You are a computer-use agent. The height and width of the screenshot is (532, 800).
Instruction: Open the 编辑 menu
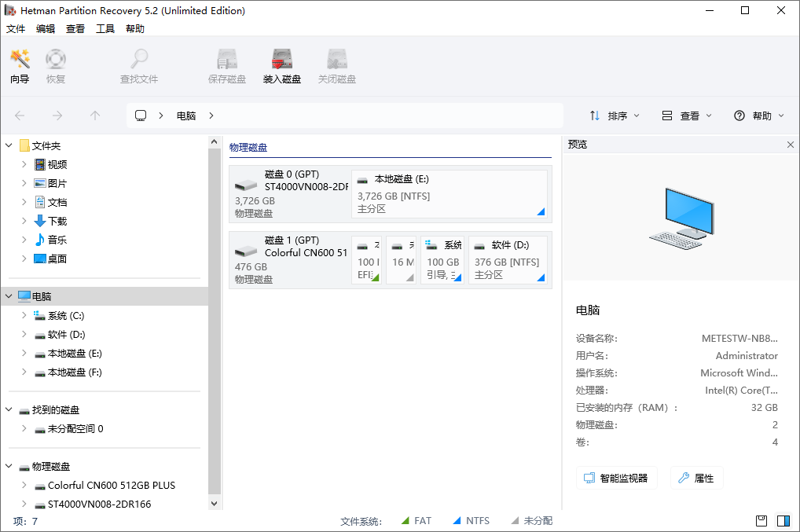[x=45, y=28]
